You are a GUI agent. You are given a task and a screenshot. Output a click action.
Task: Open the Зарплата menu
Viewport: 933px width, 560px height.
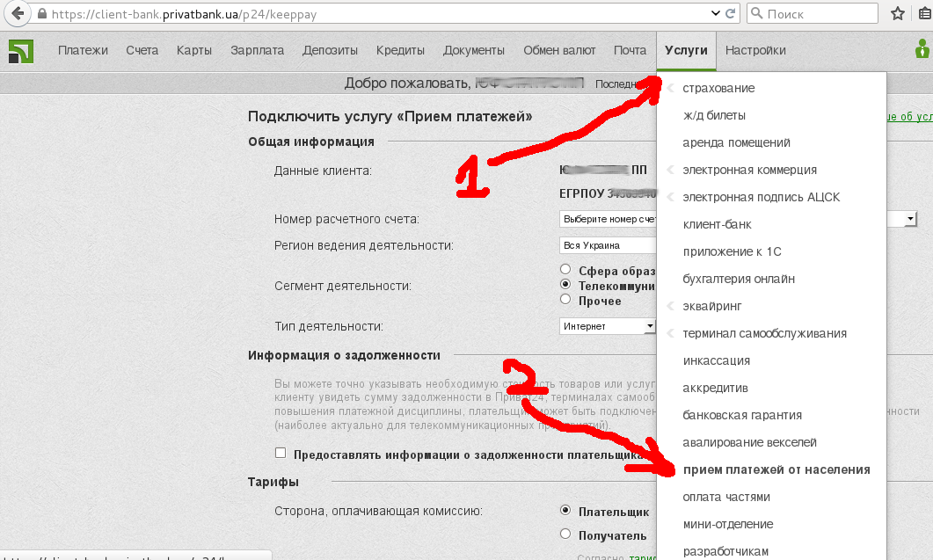257,51
